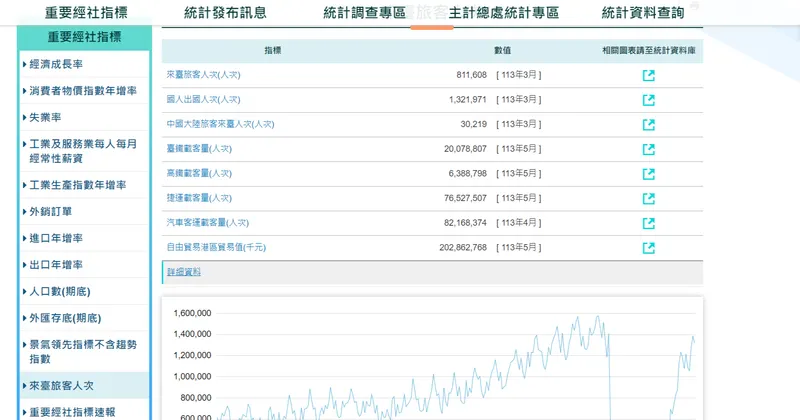Open external link icon for 臺鐵載客量 row
This screenshot has width=800, height=420.
coord(648,149)
